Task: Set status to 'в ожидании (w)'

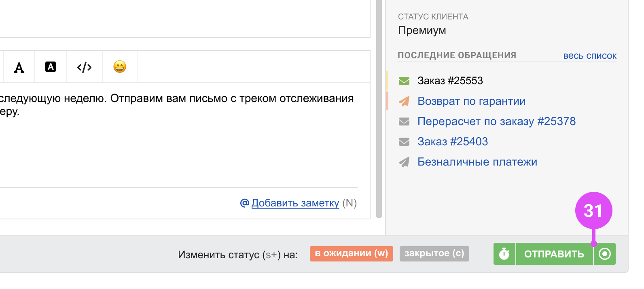Action: coord(351,254)
